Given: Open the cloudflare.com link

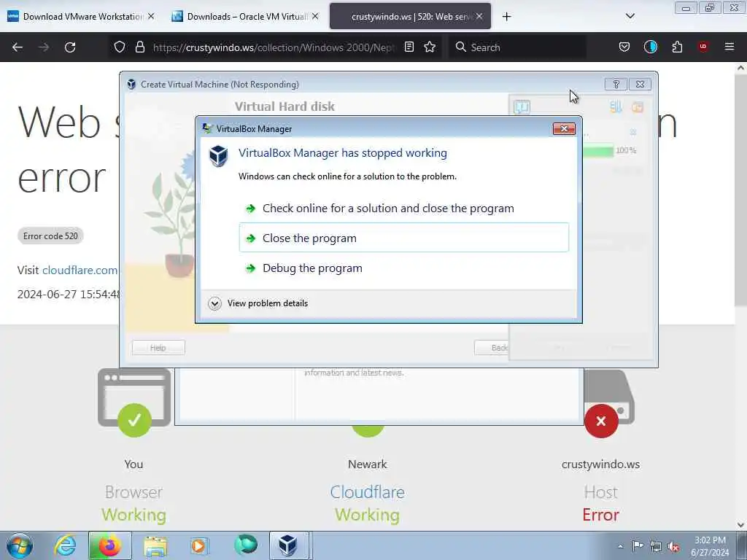Looking at the screenshot, I should click(x=80, y=270).
